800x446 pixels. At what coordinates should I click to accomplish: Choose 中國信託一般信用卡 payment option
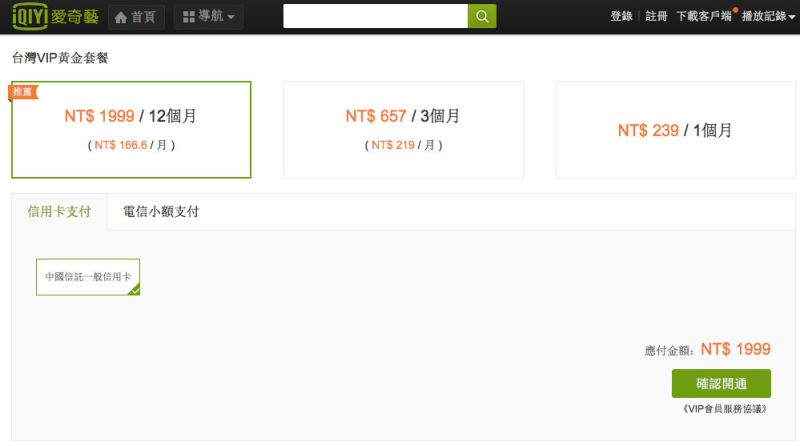click(88, 277)
